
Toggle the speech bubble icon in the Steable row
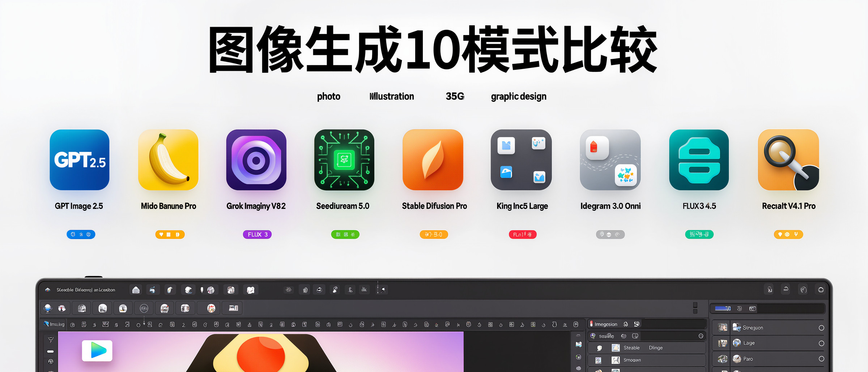pos(599,348)
